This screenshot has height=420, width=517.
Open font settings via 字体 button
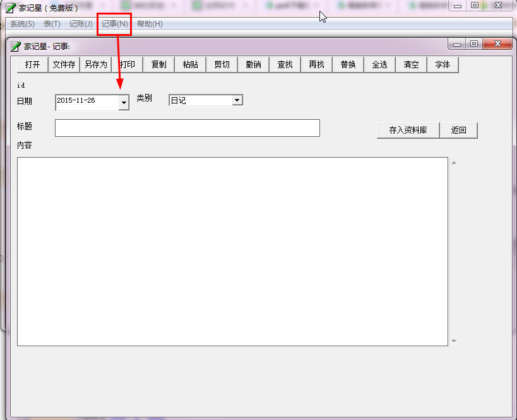(x=443, y=64)
